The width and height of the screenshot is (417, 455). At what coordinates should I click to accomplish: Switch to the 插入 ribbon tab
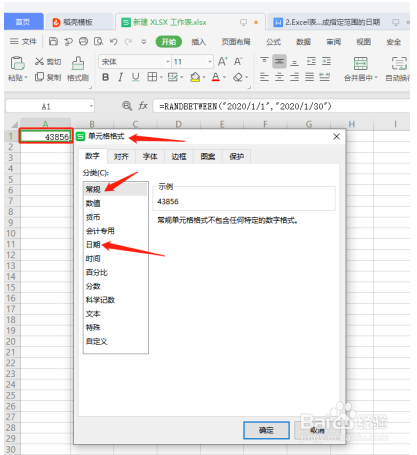pos(199,42)
